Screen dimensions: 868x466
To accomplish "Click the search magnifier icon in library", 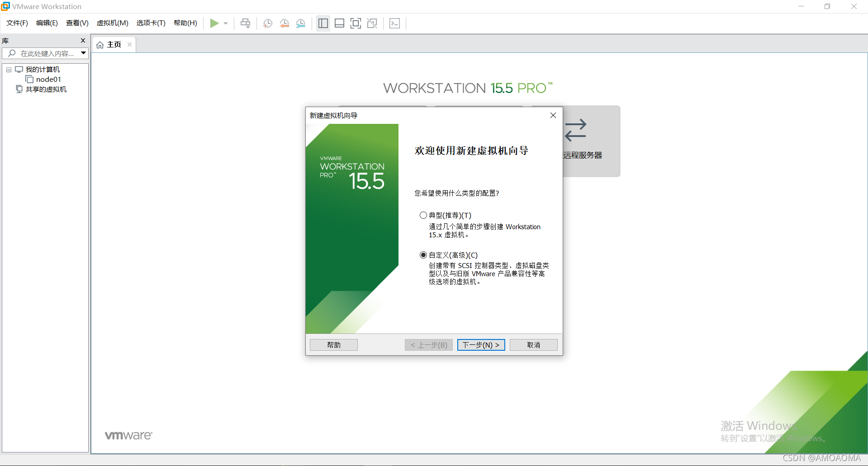I will (12, 53).
